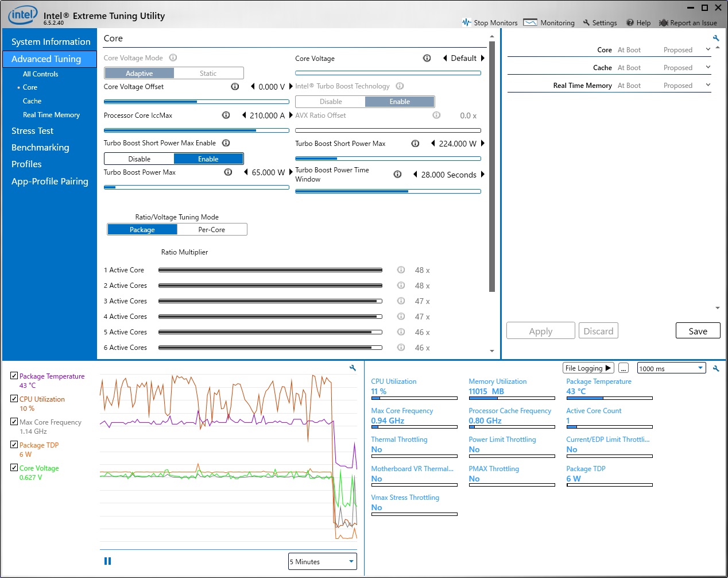Toggle Package TDP graph checkbox
The width and height of the screenshot is (728, 578).
(x=14, y=444)
